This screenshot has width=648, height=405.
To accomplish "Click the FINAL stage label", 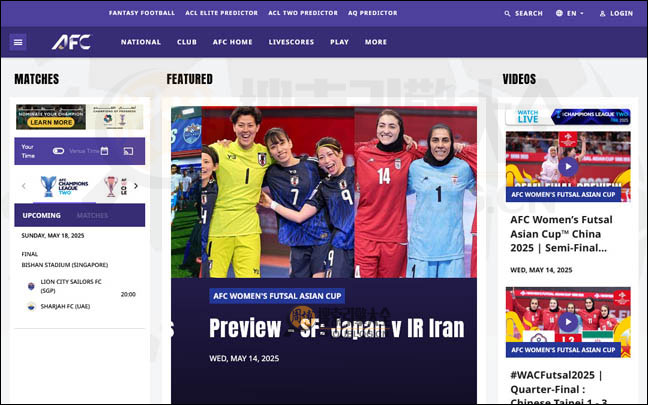I will click(x=29, y=254).
